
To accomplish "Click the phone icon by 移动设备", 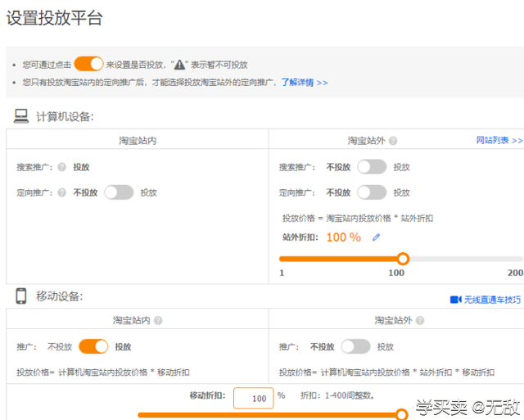I will (21, 296).
